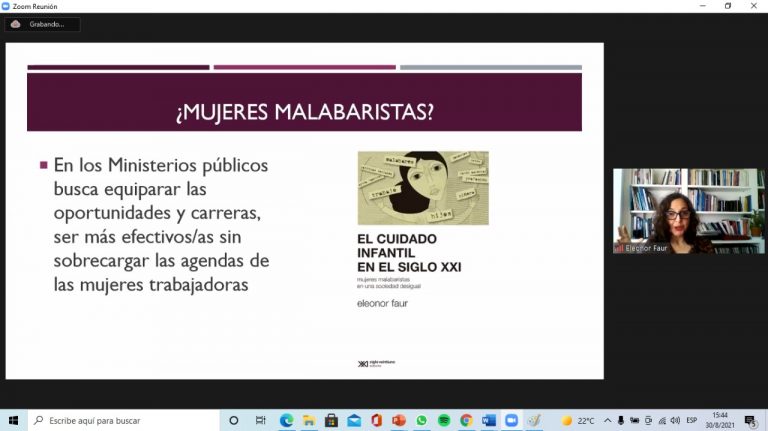
Task: Open WhatsApp from taskbar
Action: (422, 420)
